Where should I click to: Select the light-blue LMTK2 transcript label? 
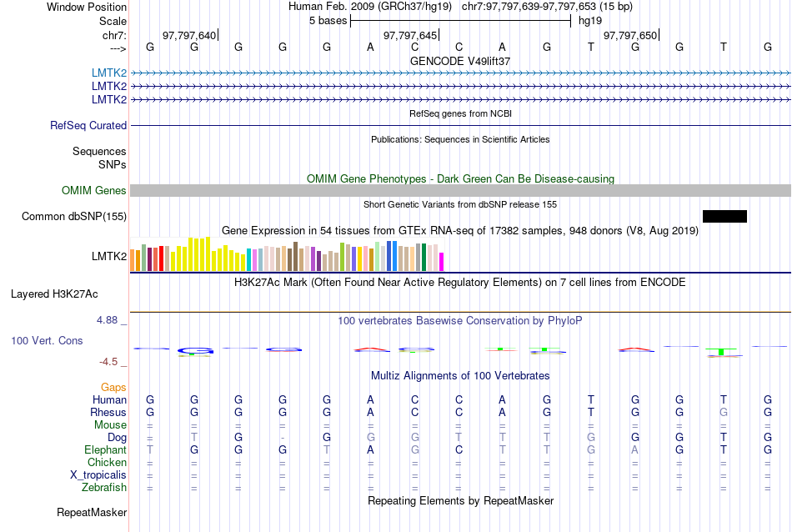109,73
